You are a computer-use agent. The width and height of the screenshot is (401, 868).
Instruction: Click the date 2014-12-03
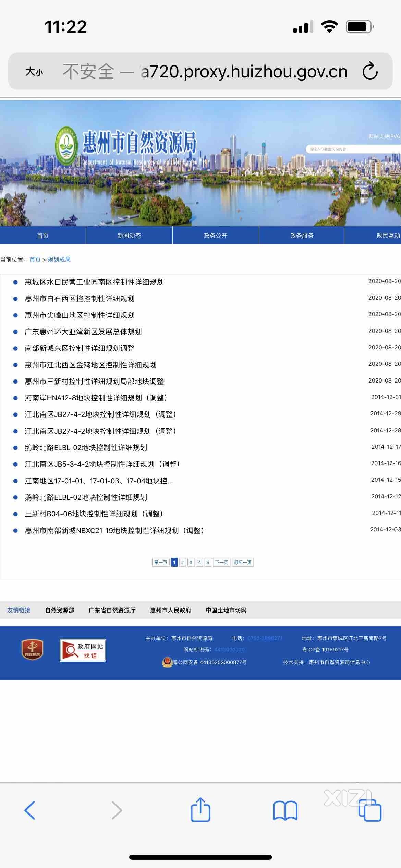coord(386,529)
